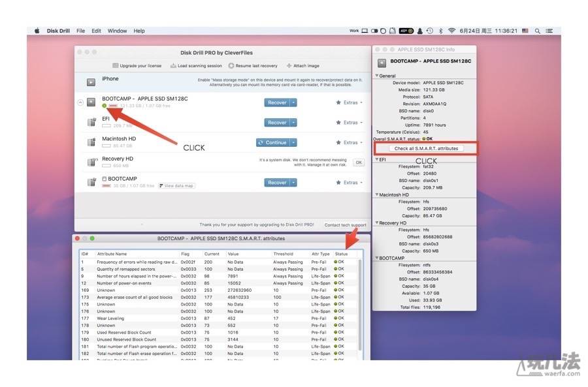Click the star icon in the EFI row
Image resolution: width=588 pixels, height=387 pixels.
338,123
